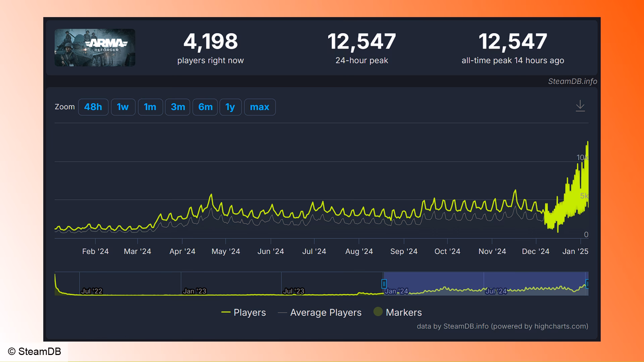Click the 24-hour peak label
The height and width of the screenshot is (362, 644).
362,61
